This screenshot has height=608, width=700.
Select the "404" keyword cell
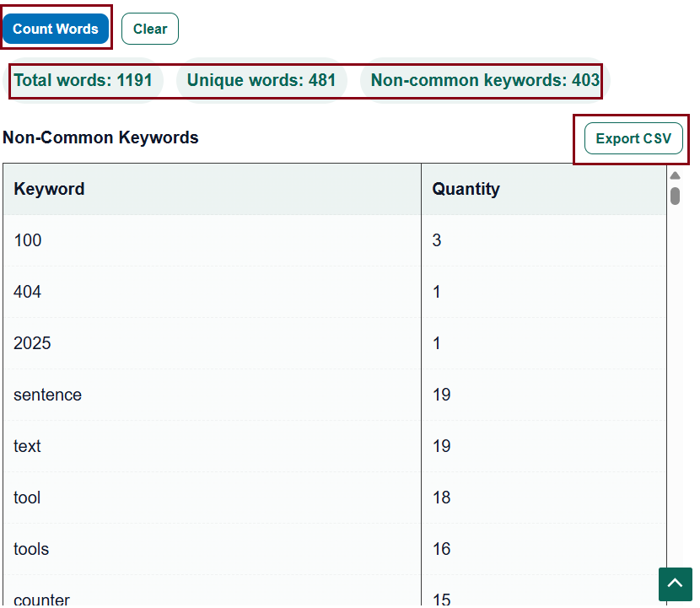tap(28, 292)
